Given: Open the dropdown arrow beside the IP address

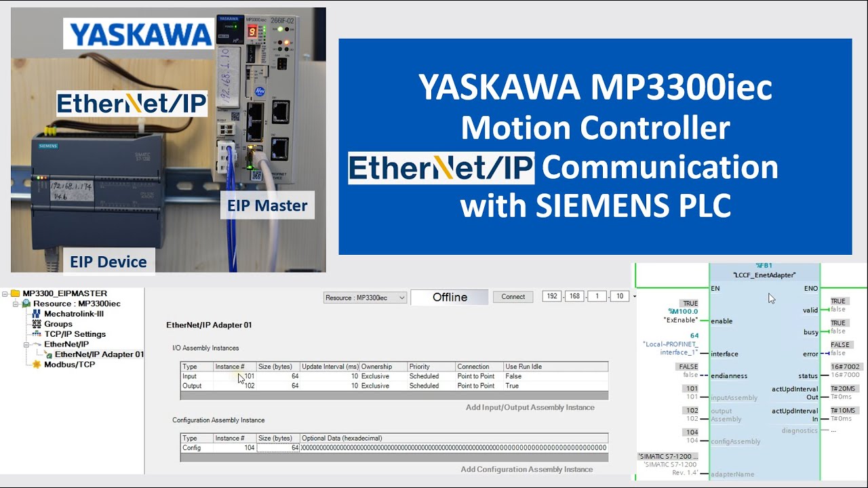Looking at the screenshot, I should point(635,297).
